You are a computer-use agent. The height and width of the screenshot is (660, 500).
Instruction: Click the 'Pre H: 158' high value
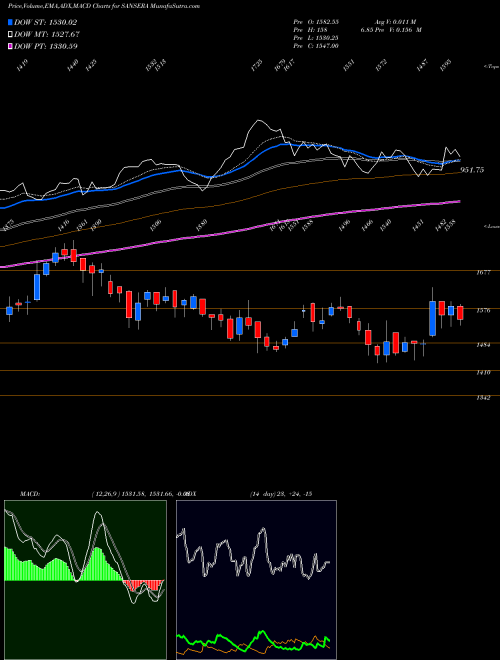pos(311,29)
